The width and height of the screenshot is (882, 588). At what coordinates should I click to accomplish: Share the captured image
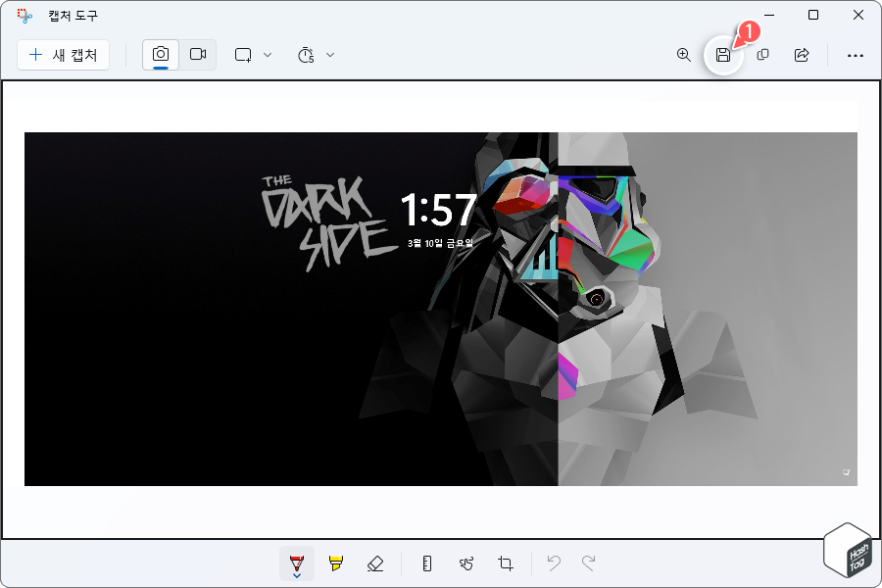(x=802, y=55)
